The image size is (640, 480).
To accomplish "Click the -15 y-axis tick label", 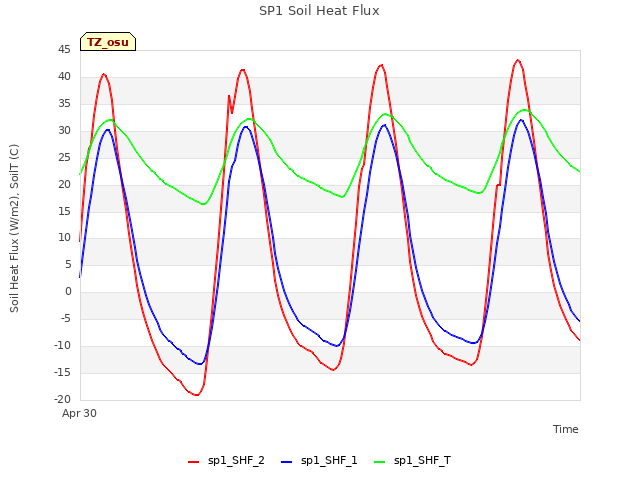I will [62, 373].
